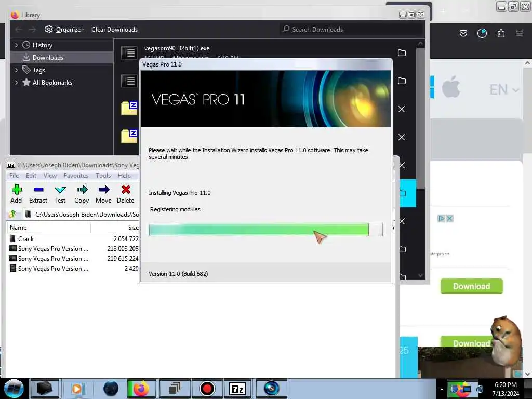Screen dimensions: 532x399
Task: Click the Delete icon in 7-Zip toolbar
Action: tap(126, 190)
